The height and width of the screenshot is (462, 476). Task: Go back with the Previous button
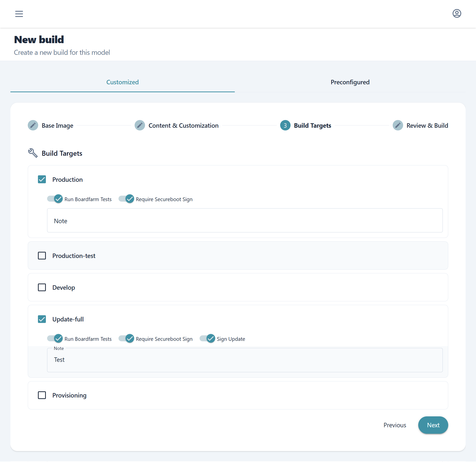[x=395, y=425]
